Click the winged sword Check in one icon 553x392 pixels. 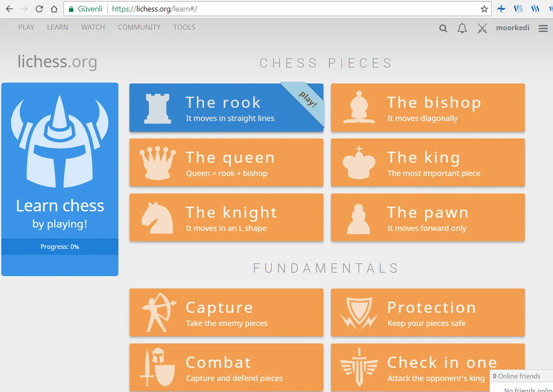pos(359,367)
